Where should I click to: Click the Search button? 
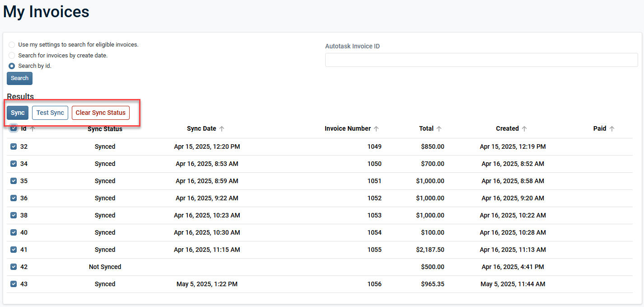coord(19,78)
